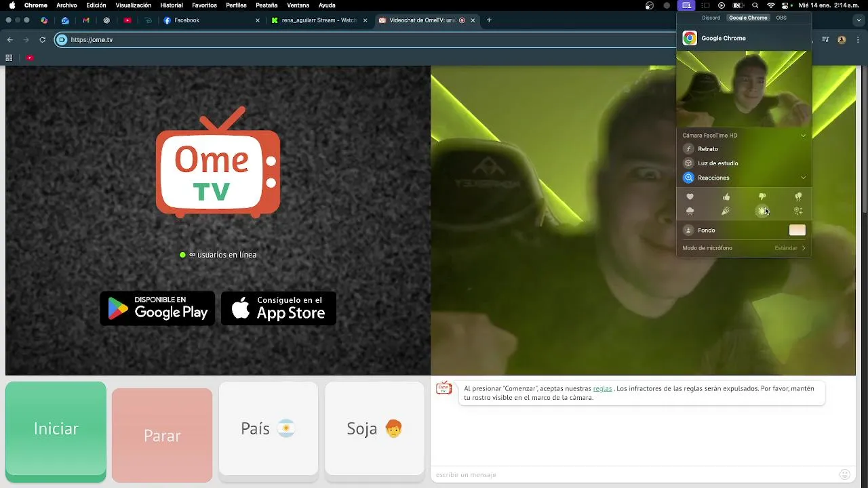Click the camera icon in address bar
This screenshot has height=488, width=868.
[x=62, y=40]
